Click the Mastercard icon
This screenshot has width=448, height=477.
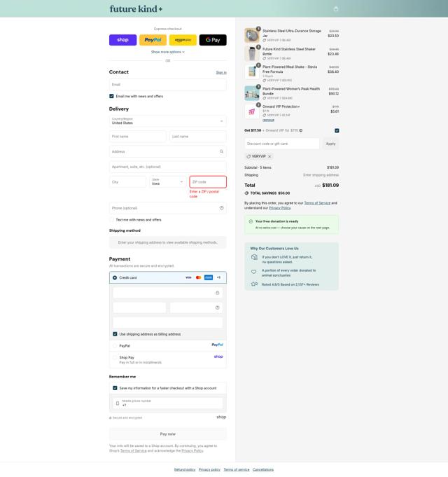click(x=199, y=277)
